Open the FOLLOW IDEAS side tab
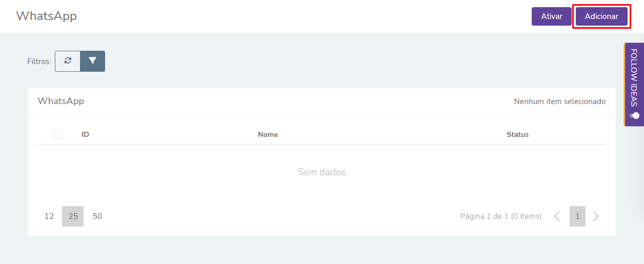Screen dimensions: 644x264 634,84
